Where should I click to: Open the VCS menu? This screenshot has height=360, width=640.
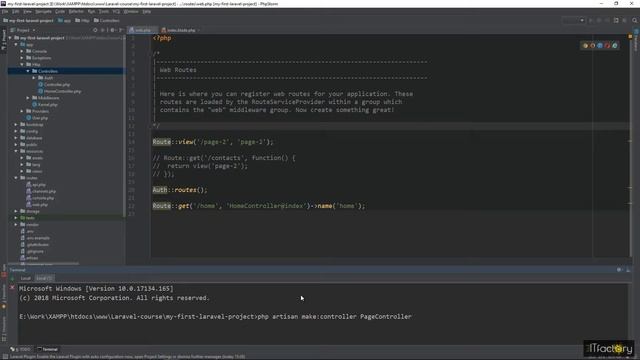116,12
